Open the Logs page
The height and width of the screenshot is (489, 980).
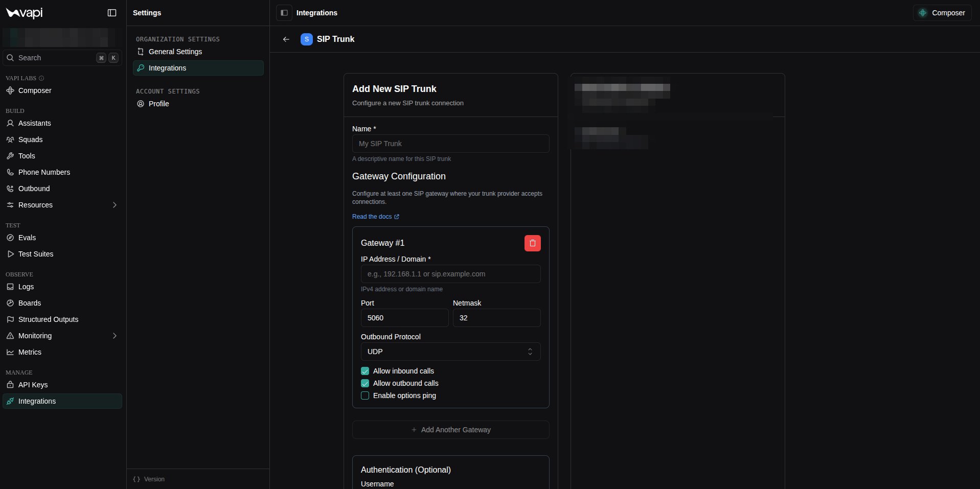[62, 287]
